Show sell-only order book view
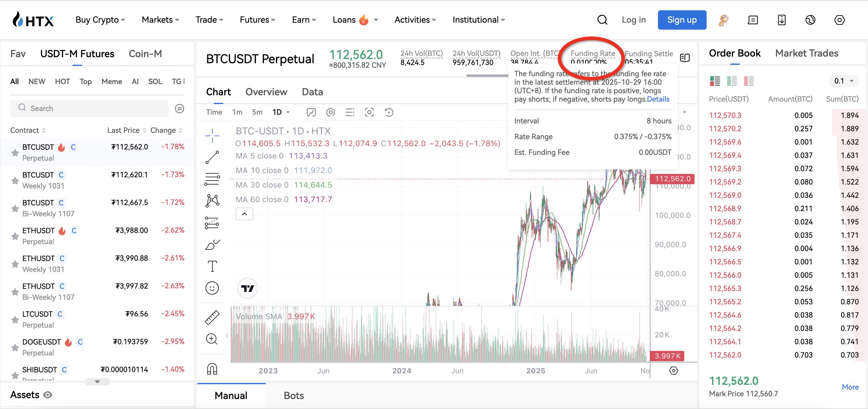The image size is (868, 409). pos(748,81)
